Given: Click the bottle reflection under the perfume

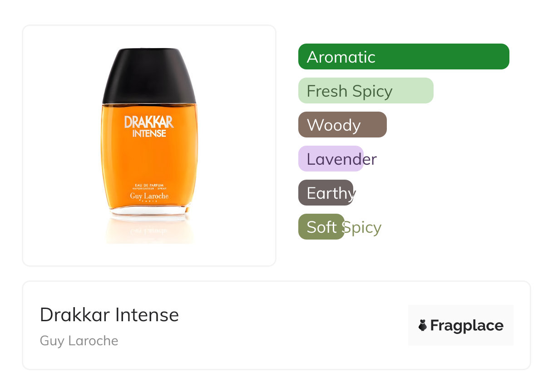Looking at the screenshot, I should (x=149, y=232).
